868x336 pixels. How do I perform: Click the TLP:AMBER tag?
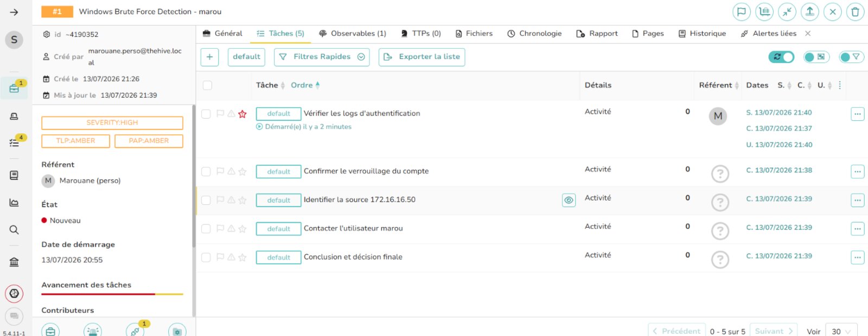coord(76,141)
